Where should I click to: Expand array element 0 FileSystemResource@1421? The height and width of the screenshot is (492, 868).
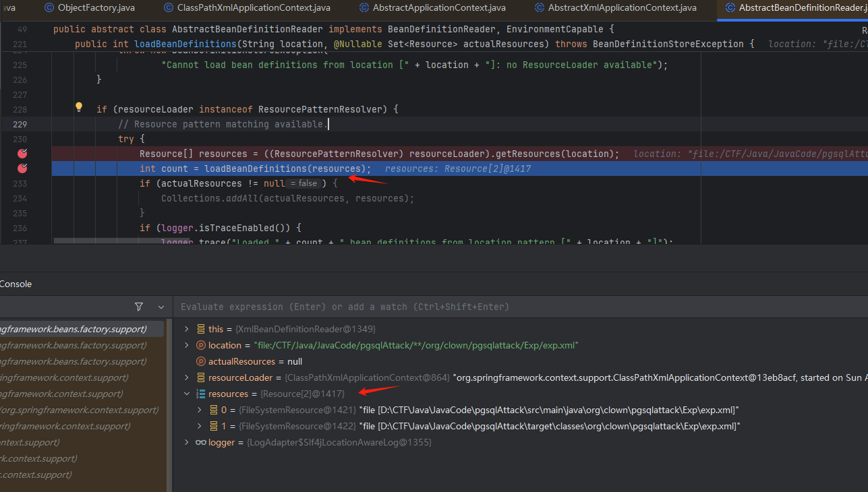[x=199, y=410]
